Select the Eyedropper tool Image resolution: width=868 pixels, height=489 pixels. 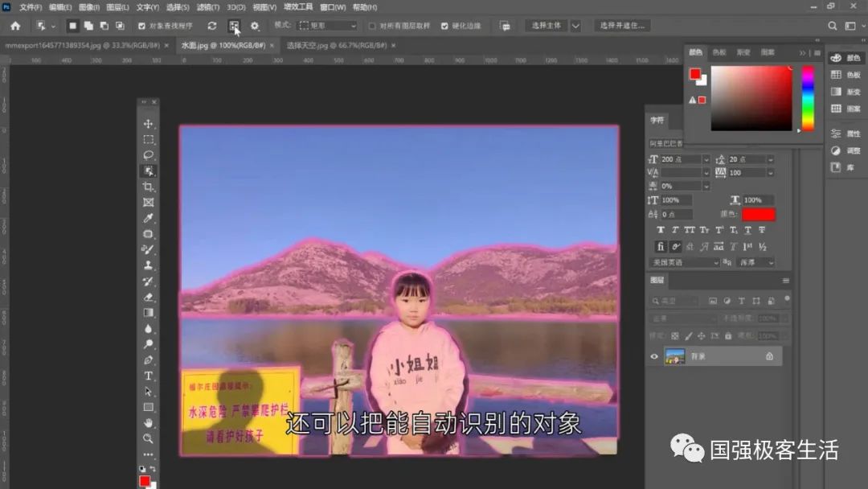pos(148,218)
